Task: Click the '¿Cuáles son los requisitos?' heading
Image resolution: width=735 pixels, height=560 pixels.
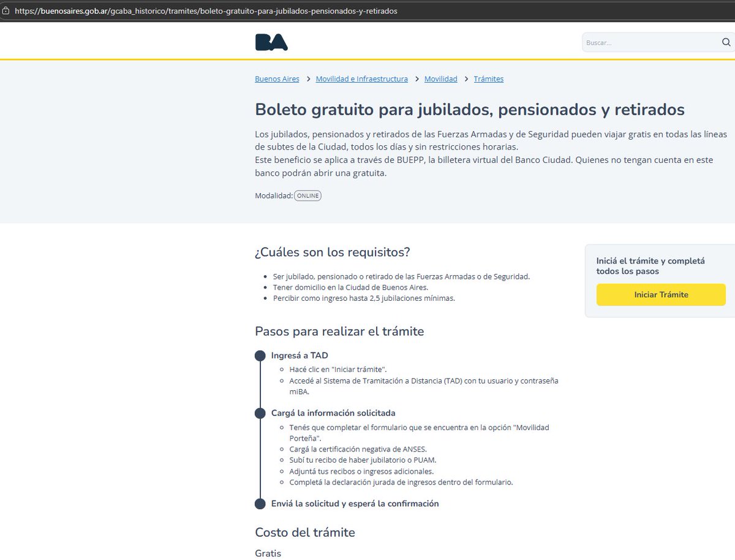Action: [x=333, y=252]
